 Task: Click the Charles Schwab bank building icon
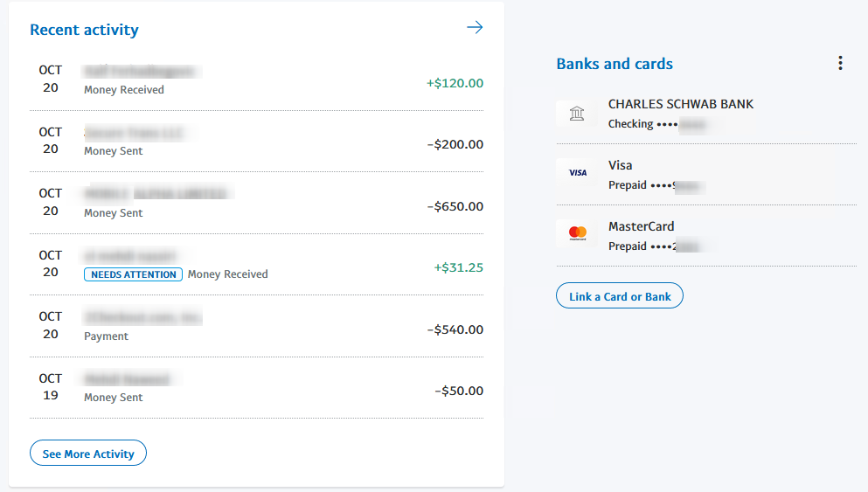[577, 114]
